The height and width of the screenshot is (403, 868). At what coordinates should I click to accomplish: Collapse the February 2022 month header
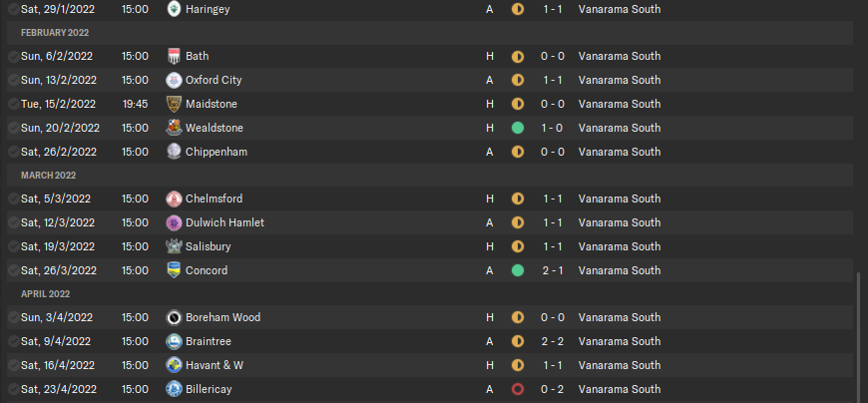pos(430,33)
